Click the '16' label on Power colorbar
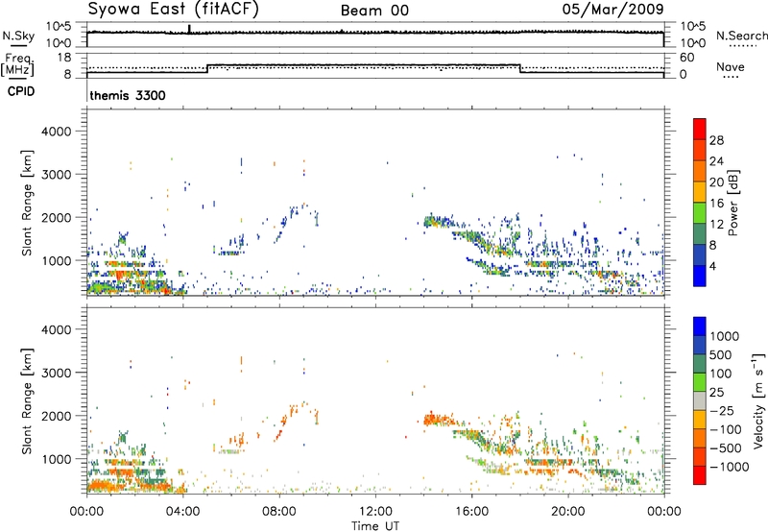The width and height of the screenshot is (768, 532). tap(716, 204)
